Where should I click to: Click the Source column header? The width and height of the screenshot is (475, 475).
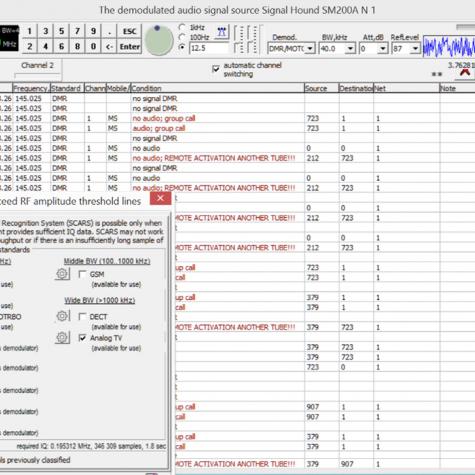point(321,88)
